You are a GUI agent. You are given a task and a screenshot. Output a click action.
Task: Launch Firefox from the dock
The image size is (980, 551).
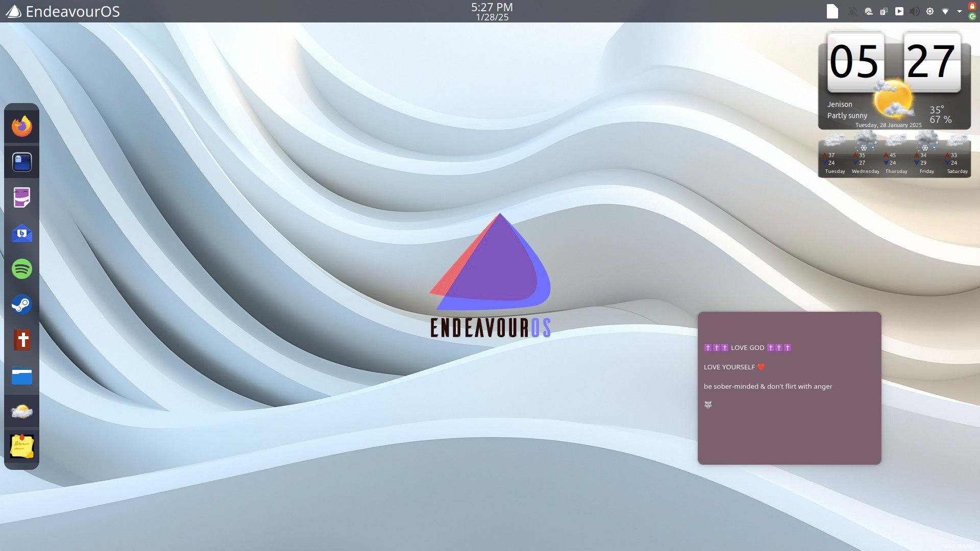click(22, 126)
